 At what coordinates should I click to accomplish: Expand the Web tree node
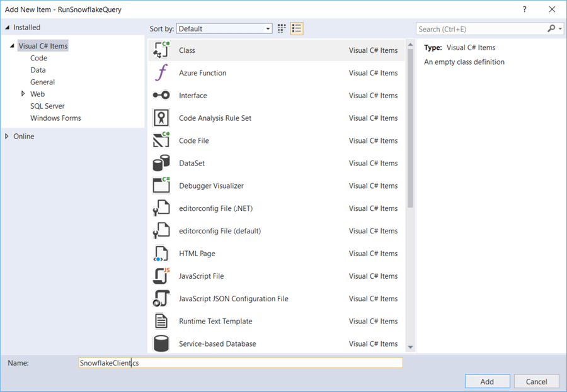coord(23,94)
